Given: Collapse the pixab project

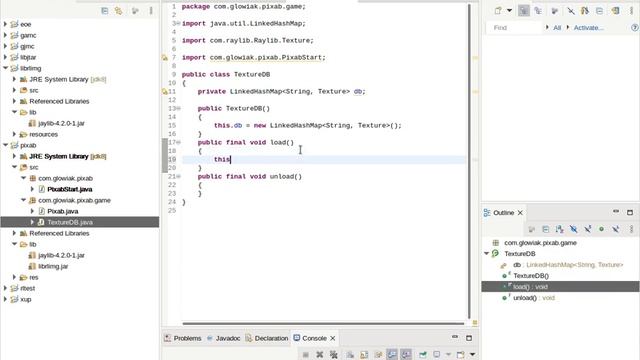Looking at the screenshot, I should pos(5,145).
